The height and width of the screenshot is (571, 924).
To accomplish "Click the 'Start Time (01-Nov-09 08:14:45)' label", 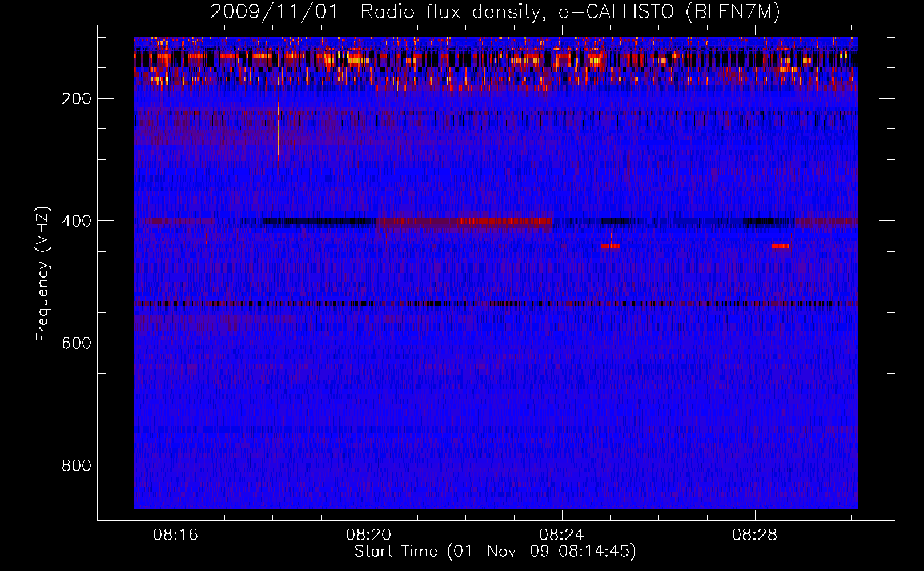I will point(495,552).
